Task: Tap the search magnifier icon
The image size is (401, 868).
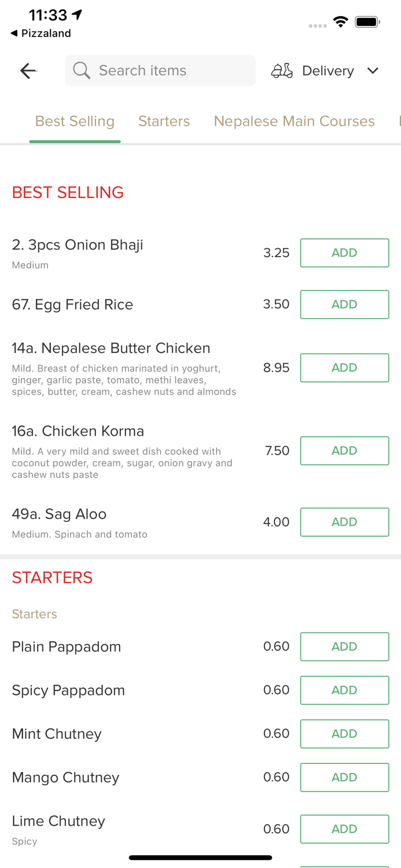Action: click(82, 71)
